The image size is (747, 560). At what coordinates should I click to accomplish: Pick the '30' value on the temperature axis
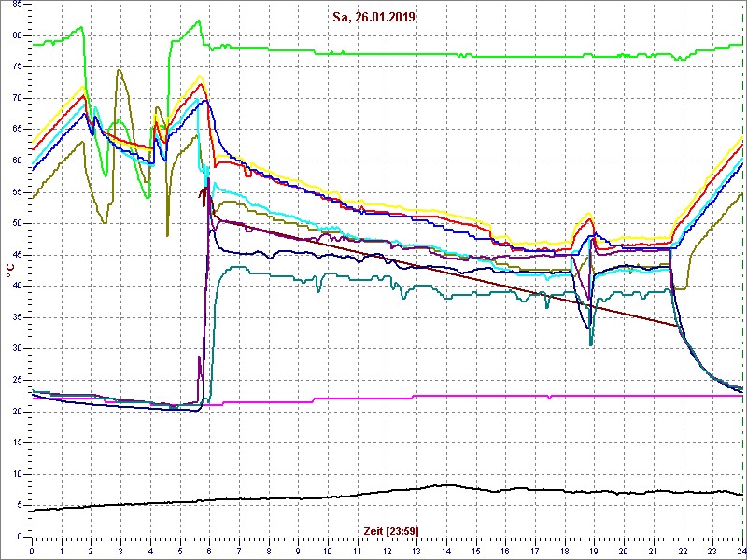pyautogui.click(x=17, y=349)
